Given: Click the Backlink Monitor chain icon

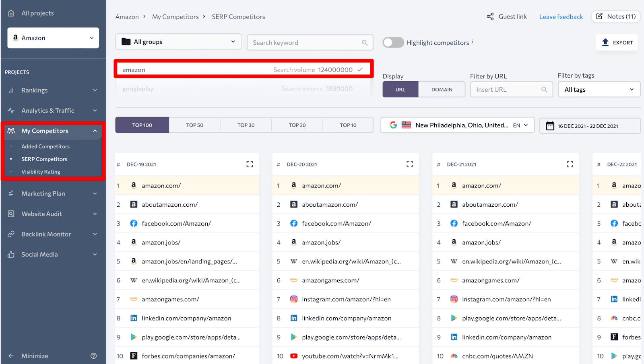Looking at the screenshot, I should [x=11, y=234].
